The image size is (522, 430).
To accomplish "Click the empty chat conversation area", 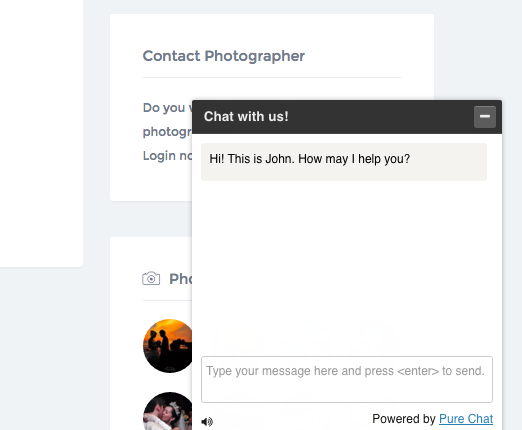I will tap(347, 267).
